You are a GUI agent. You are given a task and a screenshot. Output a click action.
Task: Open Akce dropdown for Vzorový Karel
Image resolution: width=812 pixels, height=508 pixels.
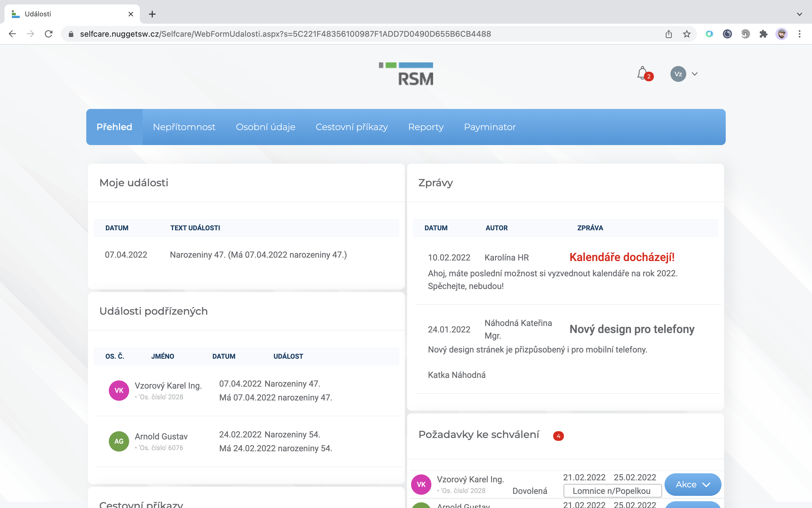692,485
